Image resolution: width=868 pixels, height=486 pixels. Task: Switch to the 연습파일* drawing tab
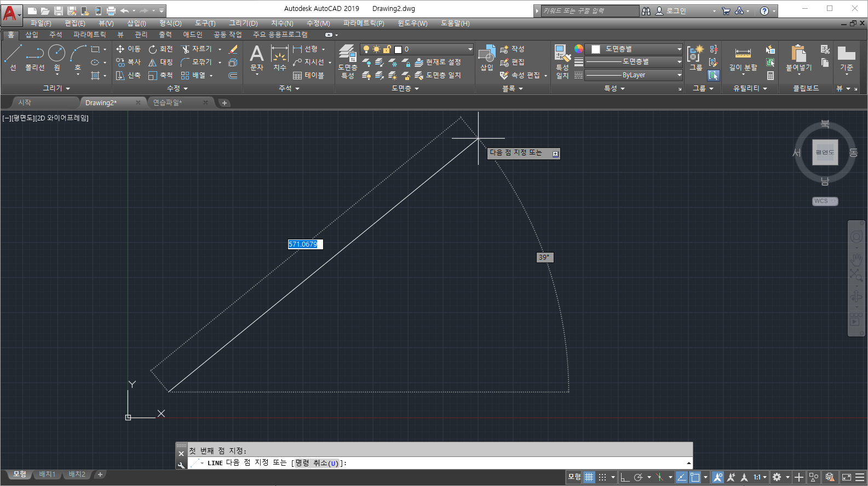tap(168, 102)
